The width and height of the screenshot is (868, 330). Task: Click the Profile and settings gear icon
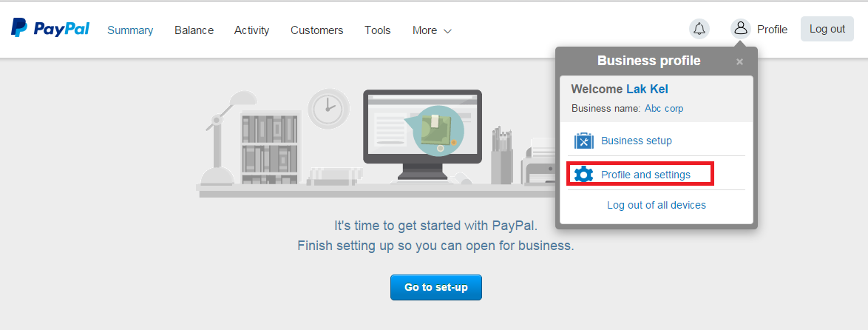coord(583,175)
